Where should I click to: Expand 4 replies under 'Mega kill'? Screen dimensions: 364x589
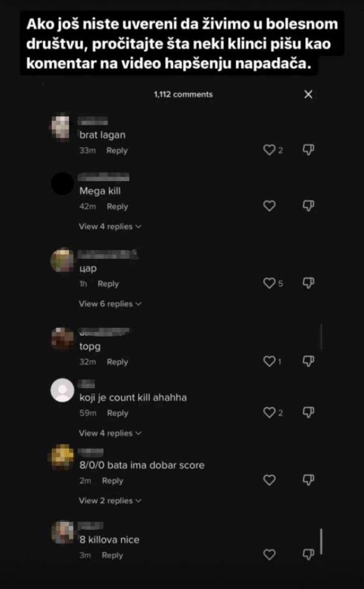[110, 227]
